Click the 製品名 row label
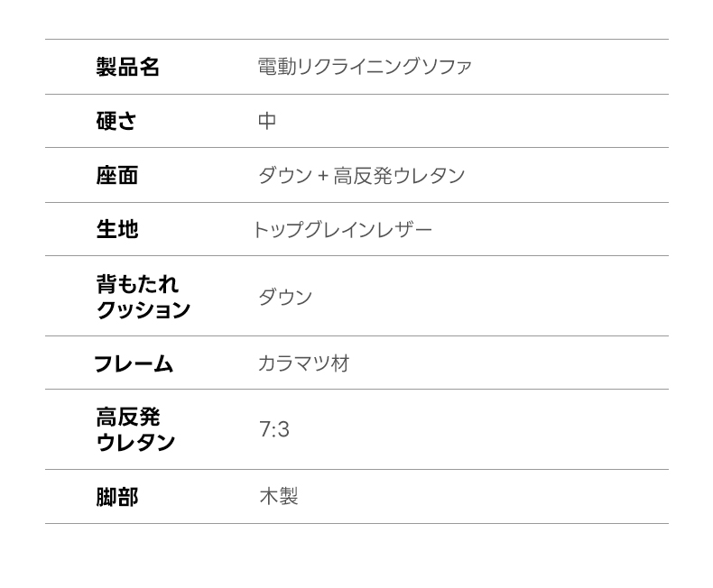The image size is (713, 588). tap(127, 67)
